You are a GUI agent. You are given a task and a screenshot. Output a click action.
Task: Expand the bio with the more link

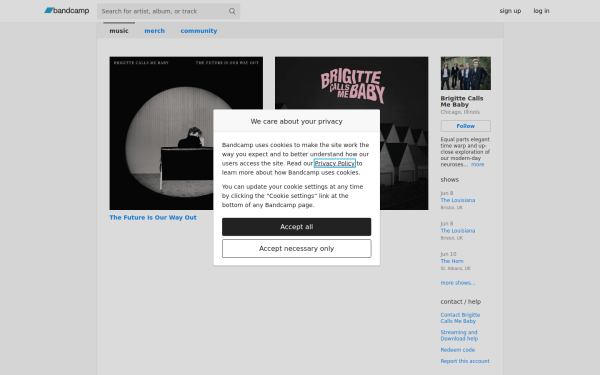tap(477, 165)
